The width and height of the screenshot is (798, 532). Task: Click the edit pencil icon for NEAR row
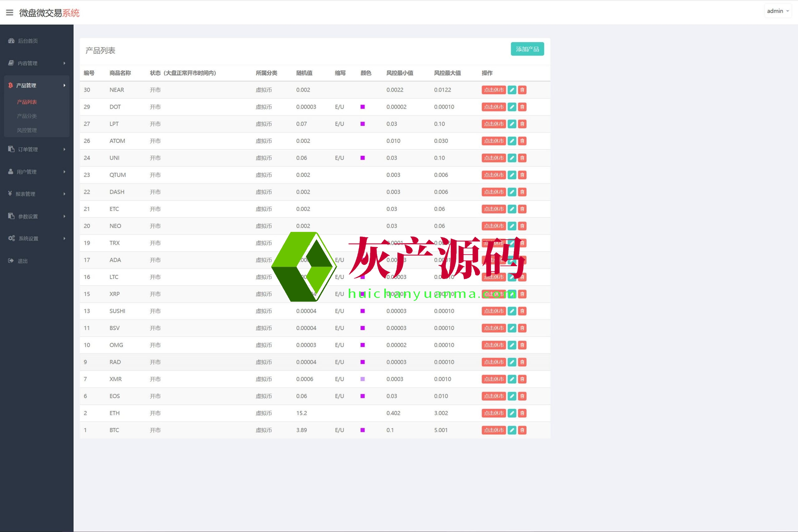pyautogui.click(x=512, y=90)
